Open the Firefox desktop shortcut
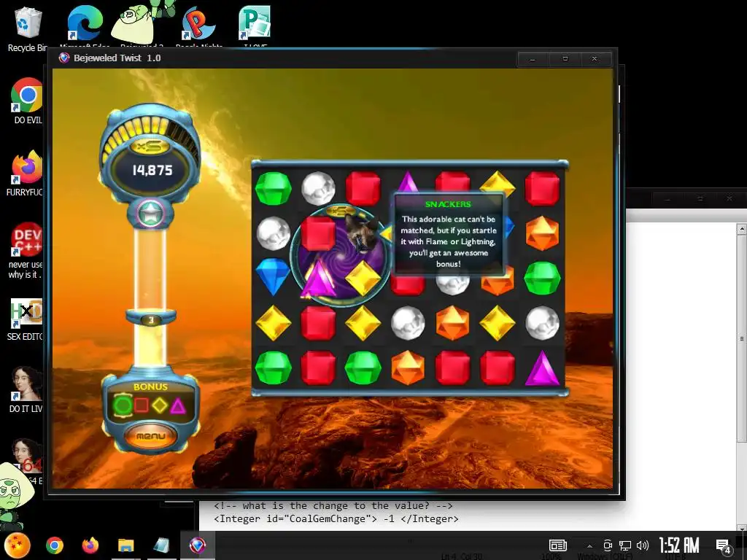 point(26,174)
